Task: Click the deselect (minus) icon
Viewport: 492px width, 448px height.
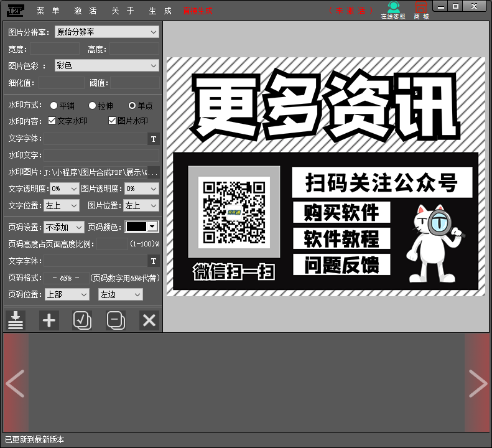Action: point(116,320)
